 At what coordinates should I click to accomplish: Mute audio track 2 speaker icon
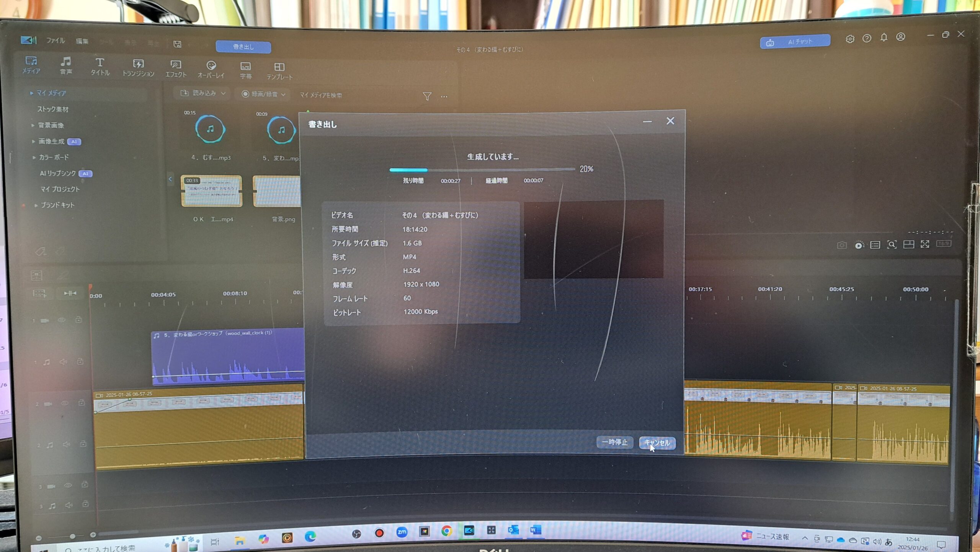66,444
